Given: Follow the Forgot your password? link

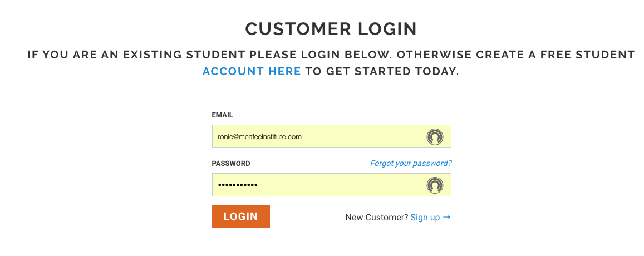Looking at the screenshot, I should pyautogui.click(x=411, y=163).
